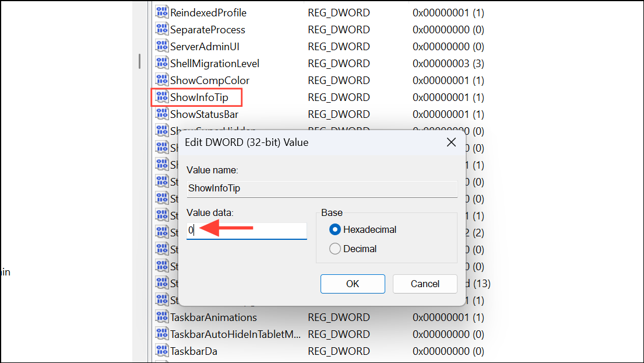Select the Decimal base option
644x363 pixels.
(x=335, y=248)
